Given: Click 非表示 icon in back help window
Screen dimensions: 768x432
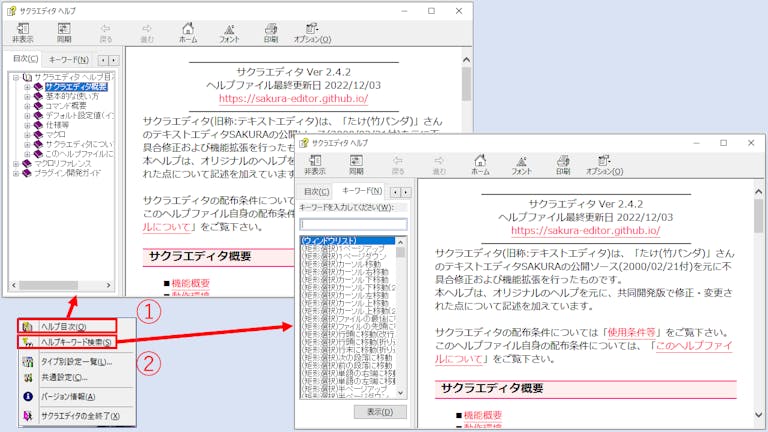Looking at the screenshot, I should 23,33.
